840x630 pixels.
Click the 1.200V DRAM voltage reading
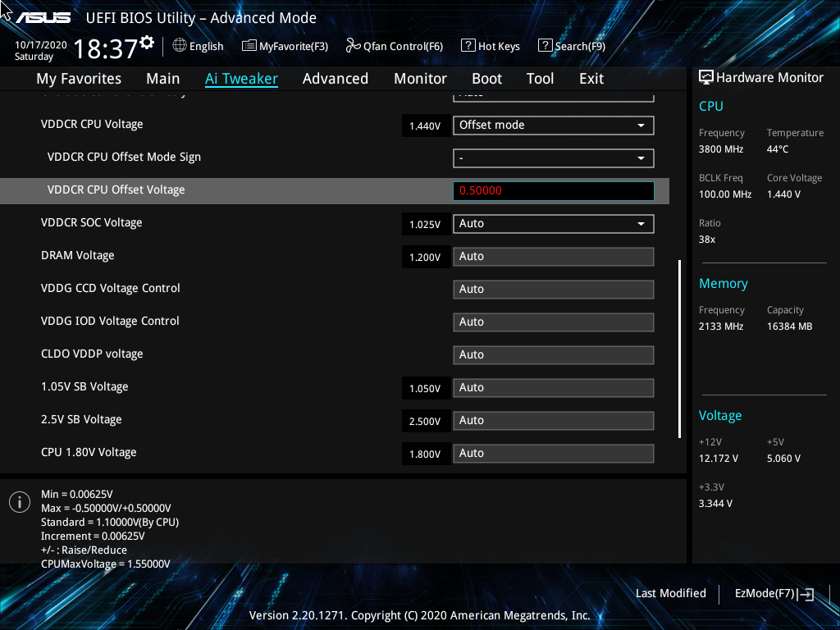coord(425,258)
